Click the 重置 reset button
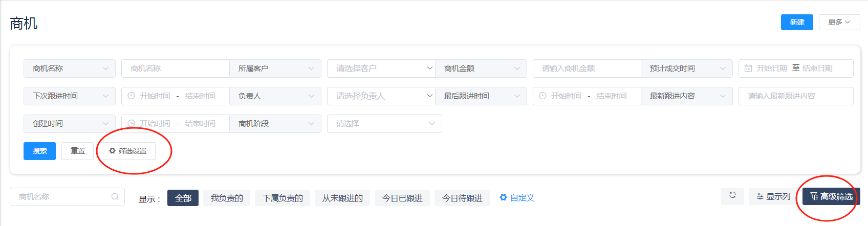The image size is (868, 226). [x=78, y=151]
